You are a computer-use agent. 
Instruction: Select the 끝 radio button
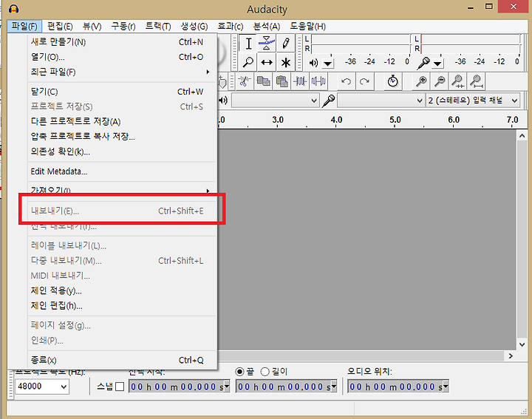tap(239, 372)
